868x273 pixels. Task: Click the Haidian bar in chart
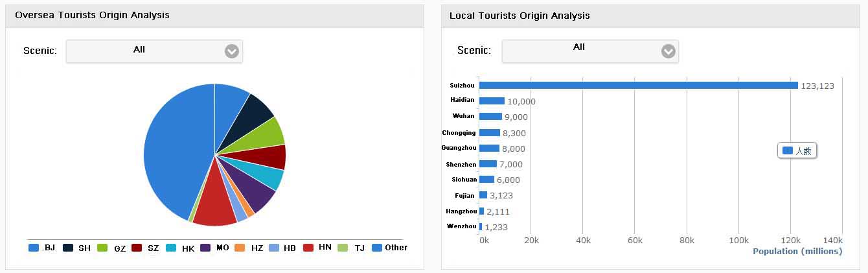pyautogui.click(x=492, y=101)
